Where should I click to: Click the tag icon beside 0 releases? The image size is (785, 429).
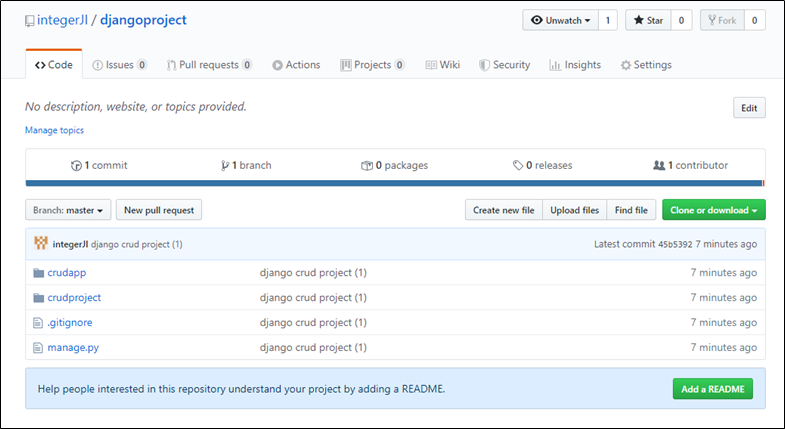[x=518, y=165]
